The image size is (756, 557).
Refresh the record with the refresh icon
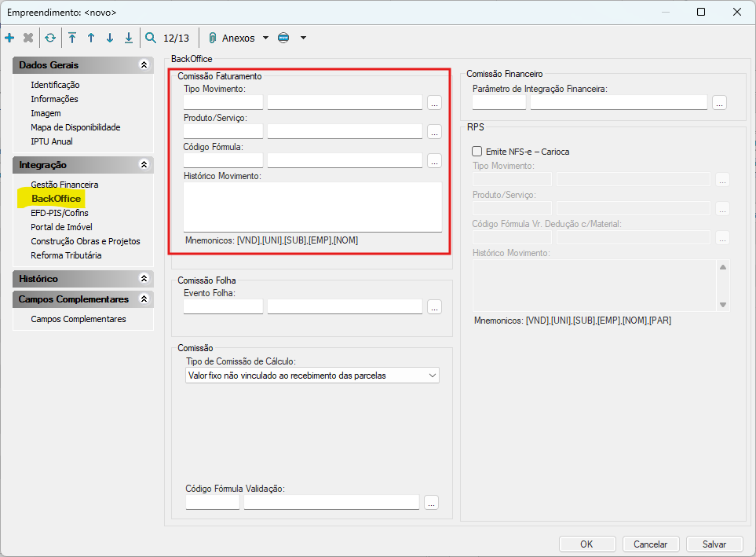click(50, 38)
